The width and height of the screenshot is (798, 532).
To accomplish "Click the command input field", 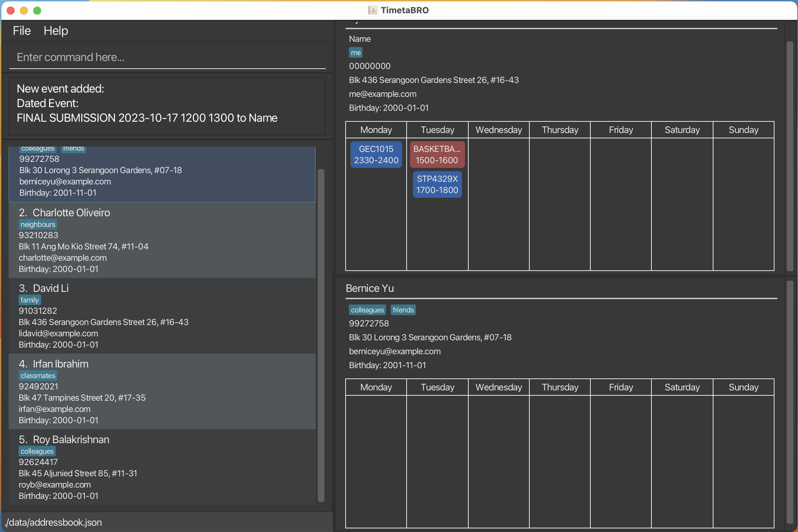I will (x=167, y=57).
